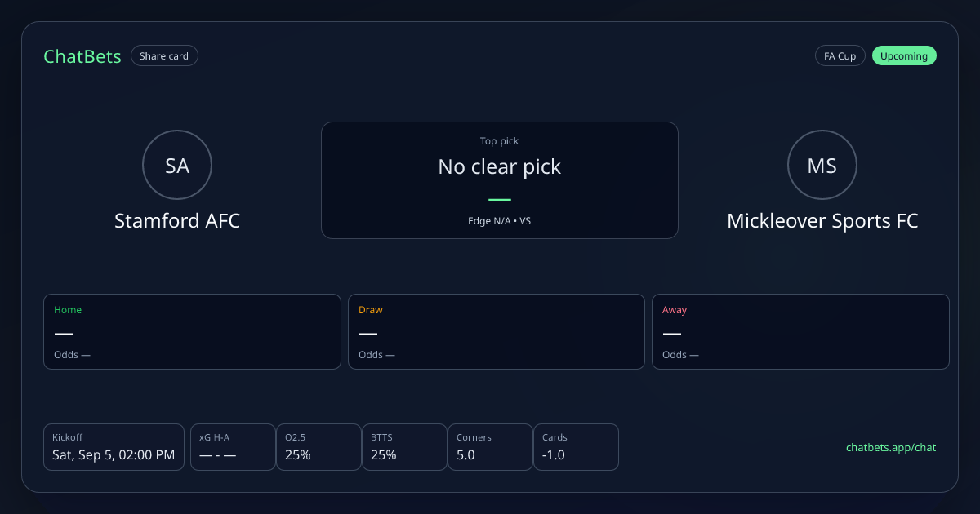Click the BTTS 25% stat tile

404,447
